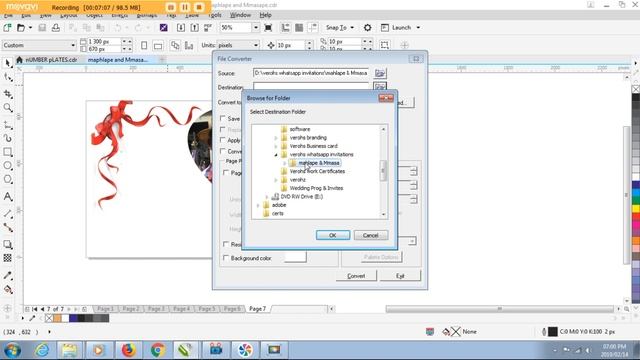Click the Convert button
The image size is (640, 360).
pyautogui.click(x=356, y=276)
